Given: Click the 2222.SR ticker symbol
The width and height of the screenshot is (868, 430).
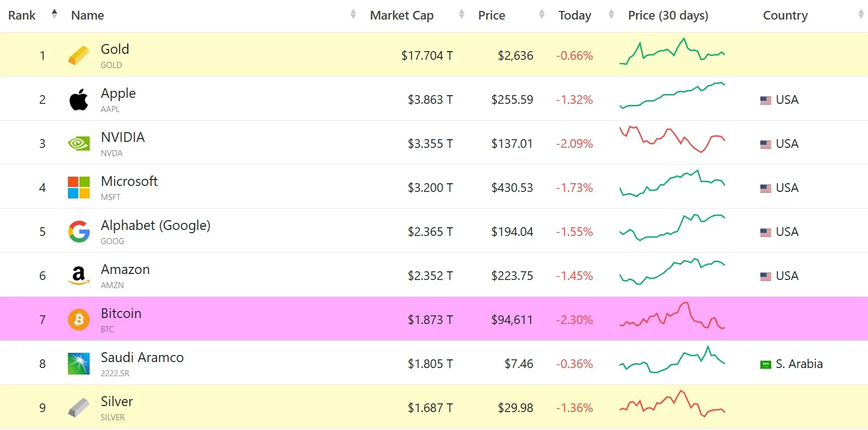Looking at the screenshot, I should pyautogui.click(x=115, y=373).
